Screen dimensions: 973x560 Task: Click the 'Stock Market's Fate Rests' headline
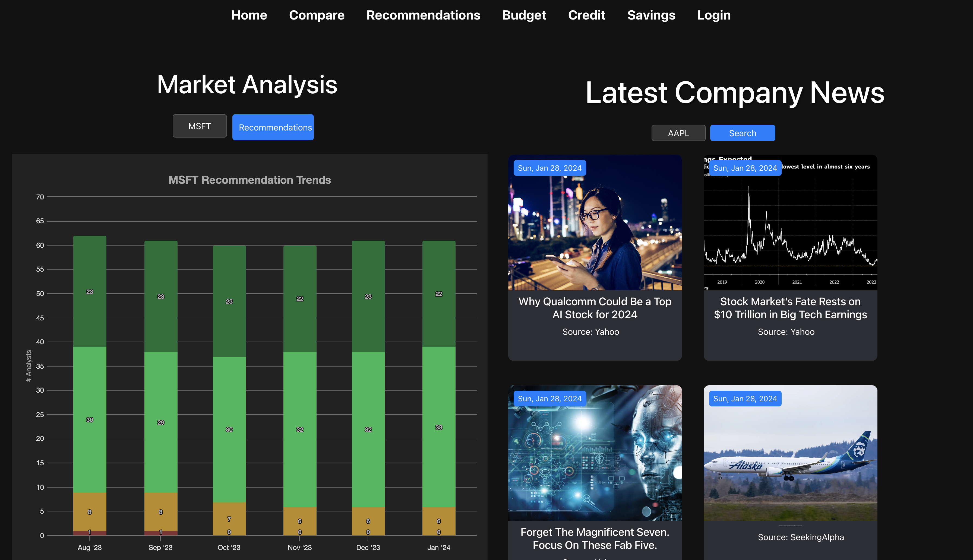click(790, 308)
